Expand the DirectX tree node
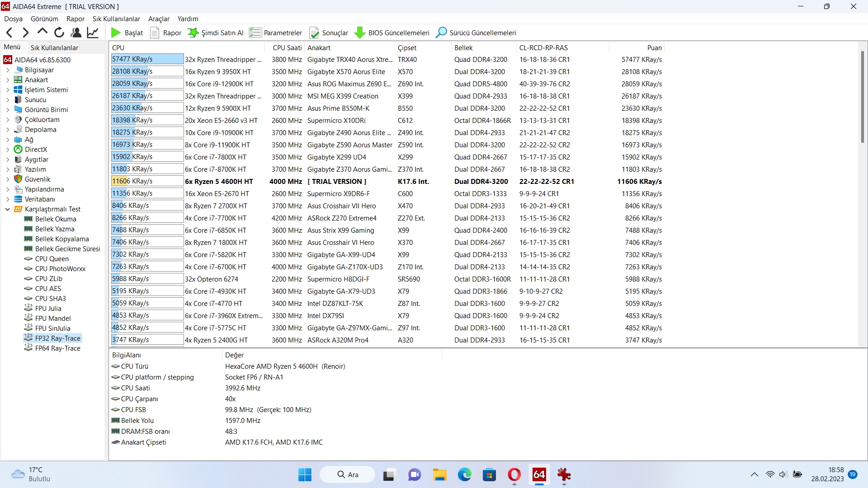This screenshot has height=488, width=868. click(x=7, y=150)
